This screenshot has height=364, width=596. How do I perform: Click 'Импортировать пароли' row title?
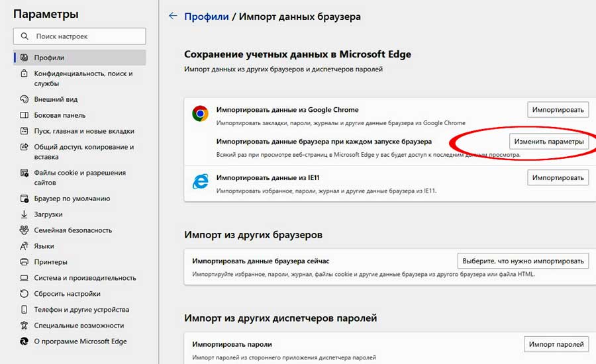point(232,344)
